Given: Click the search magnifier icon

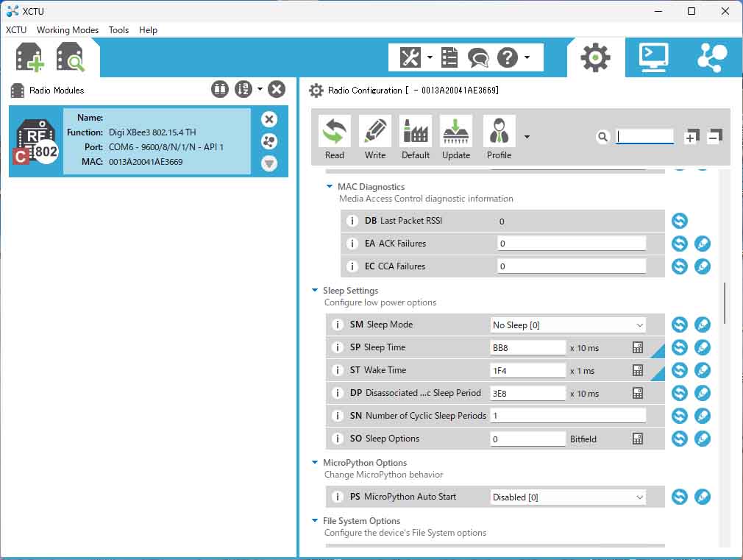Looking at the screenshot, I should (x=602, y=137).
